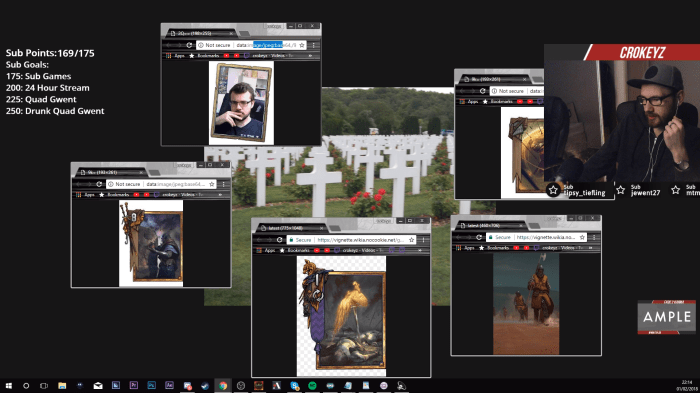The image size is (700, 393).
Task: Click AMPLE sponsor logo
Action: click(667, 317)
